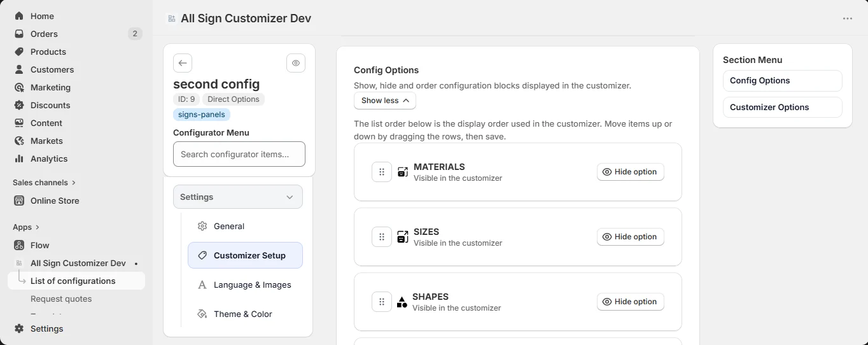
Task: Click the Home icon in the sidebar
Action: (19, 16)
